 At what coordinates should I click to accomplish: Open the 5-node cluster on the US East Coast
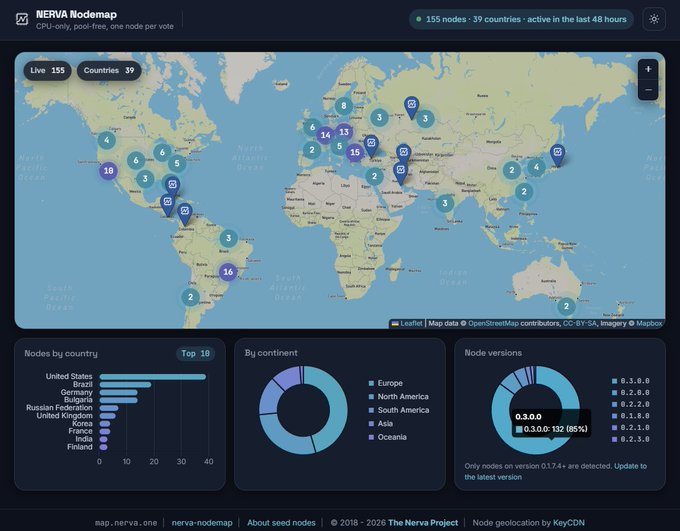click(177, 164)
